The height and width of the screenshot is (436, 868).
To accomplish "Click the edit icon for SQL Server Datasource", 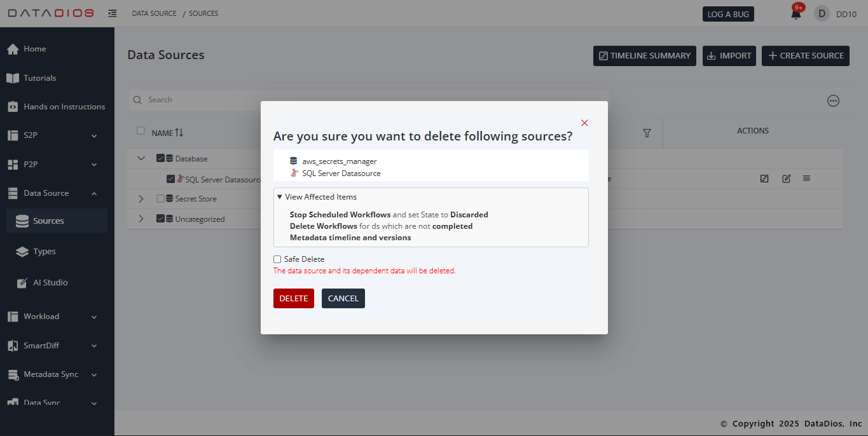I will 786,179.
